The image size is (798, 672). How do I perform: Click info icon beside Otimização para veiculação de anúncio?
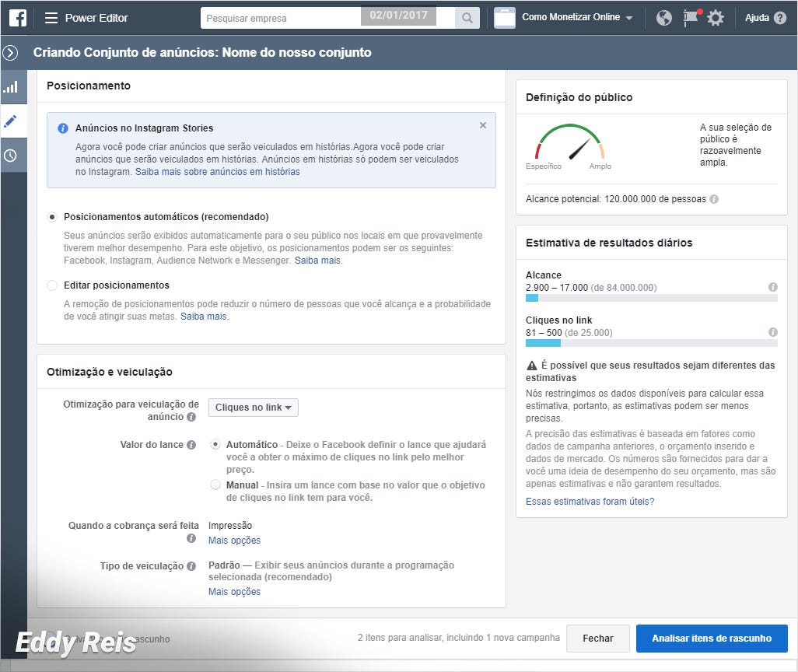click(191, 417)
